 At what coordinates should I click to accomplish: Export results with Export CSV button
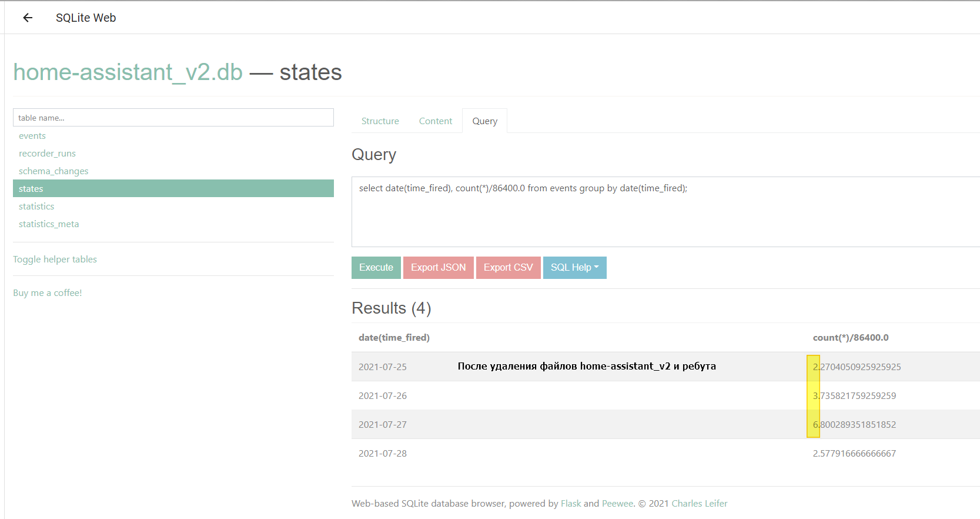click(509, 268)
